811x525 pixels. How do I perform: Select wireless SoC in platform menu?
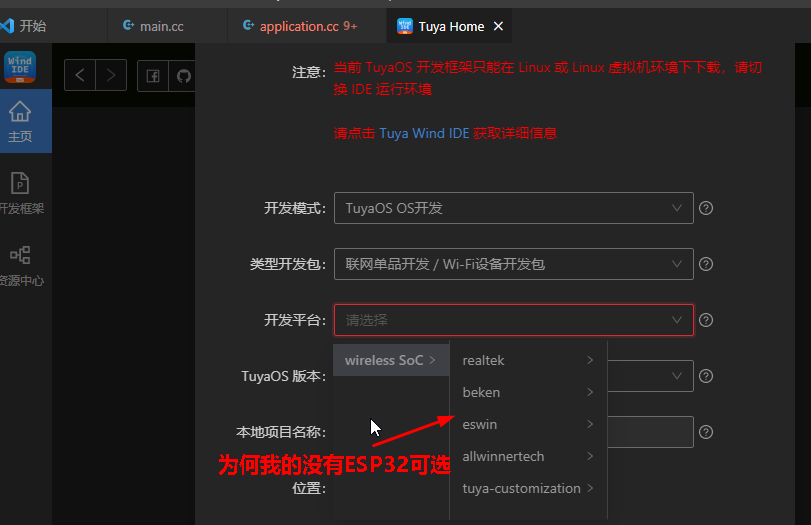(391, 360)
